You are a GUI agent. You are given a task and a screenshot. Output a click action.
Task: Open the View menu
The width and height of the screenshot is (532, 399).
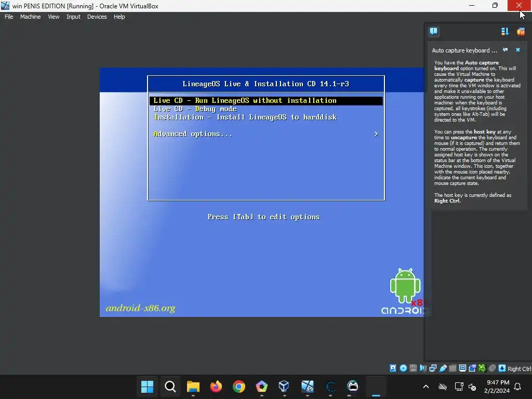click(x=54, y=17)
